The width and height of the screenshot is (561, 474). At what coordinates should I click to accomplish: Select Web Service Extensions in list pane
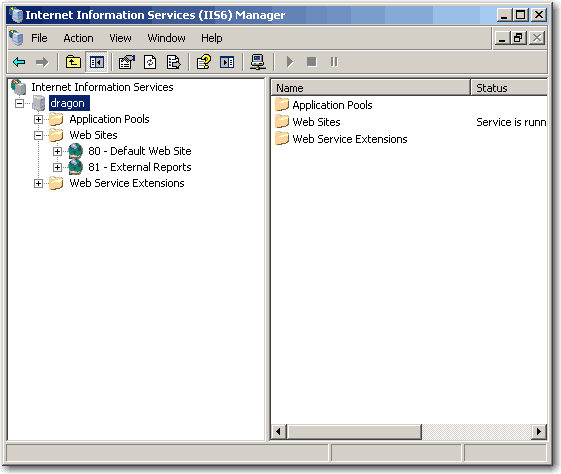coord(350,139)
